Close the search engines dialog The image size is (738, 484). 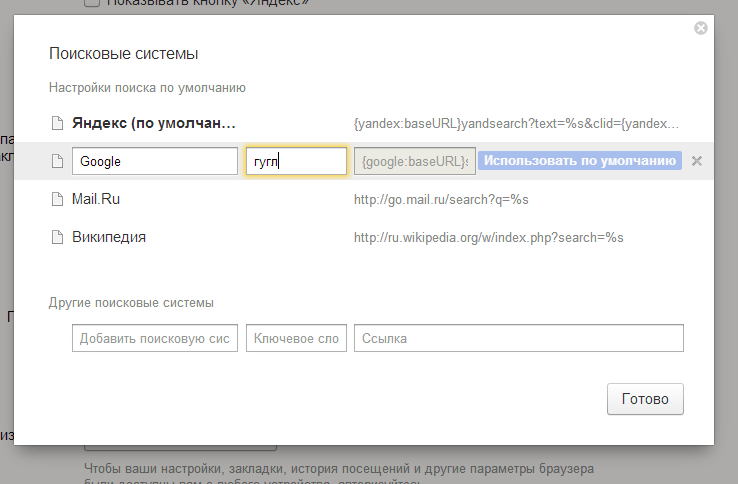701,28
